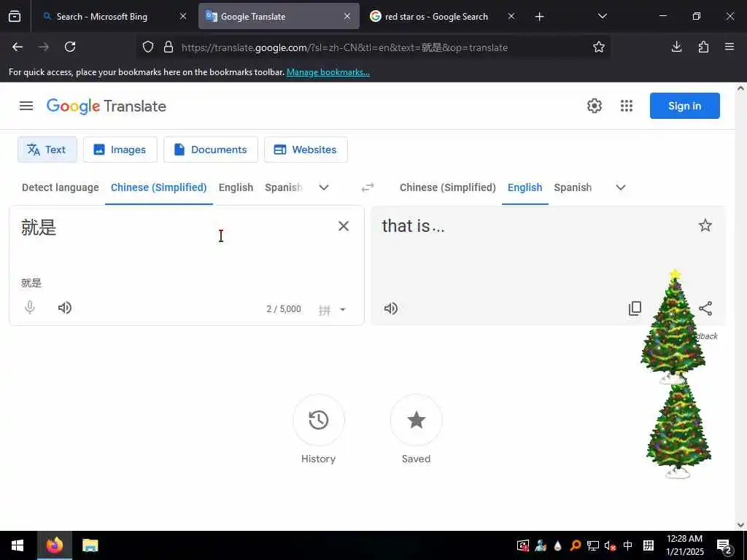
Task: Click the tracking protection shield icon
Action: [148, 47]
